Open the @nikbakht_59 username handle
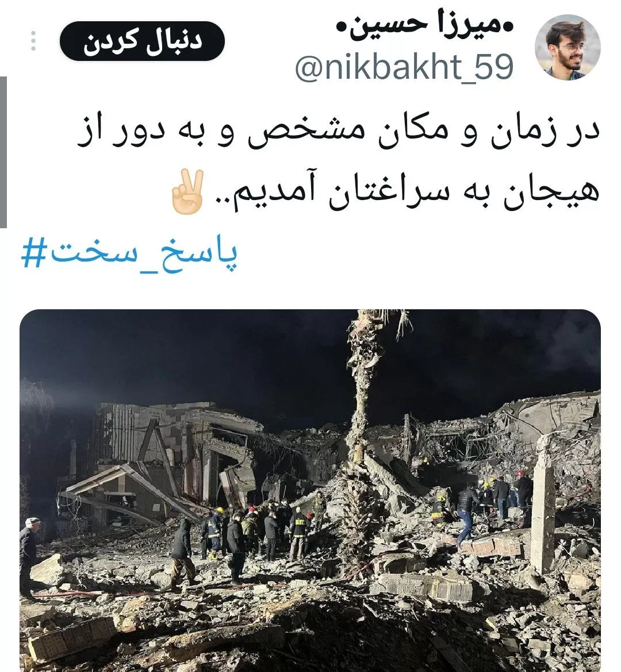Image resolution: width=621 pixels, height=672 pixels. point(405,67)
